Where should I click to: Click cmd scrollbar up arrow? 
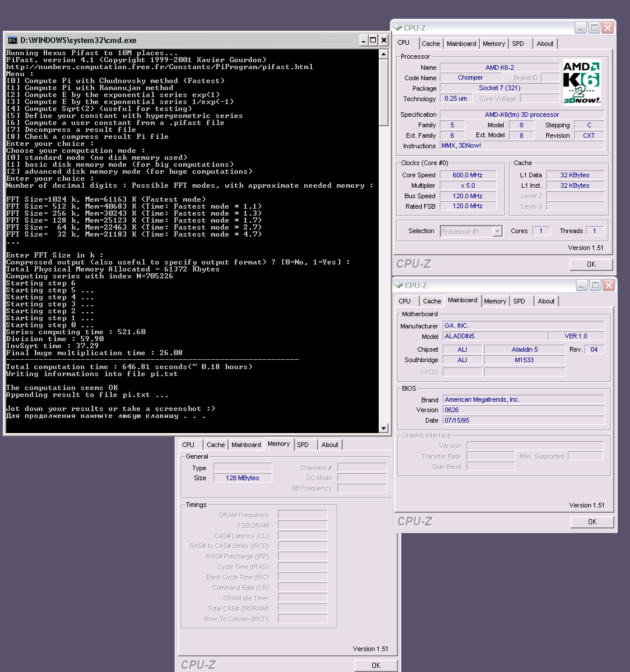[384, 54]
